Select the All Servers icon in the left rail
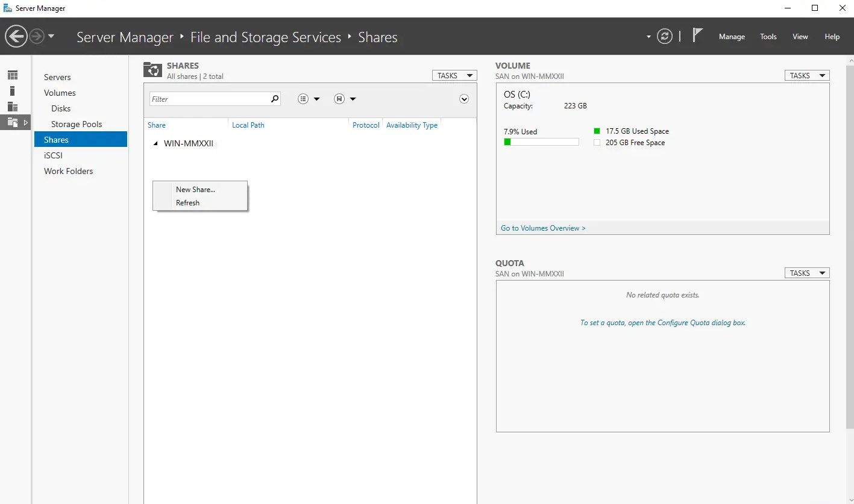Viewport: 854px width, 504px height. [13, 107]
